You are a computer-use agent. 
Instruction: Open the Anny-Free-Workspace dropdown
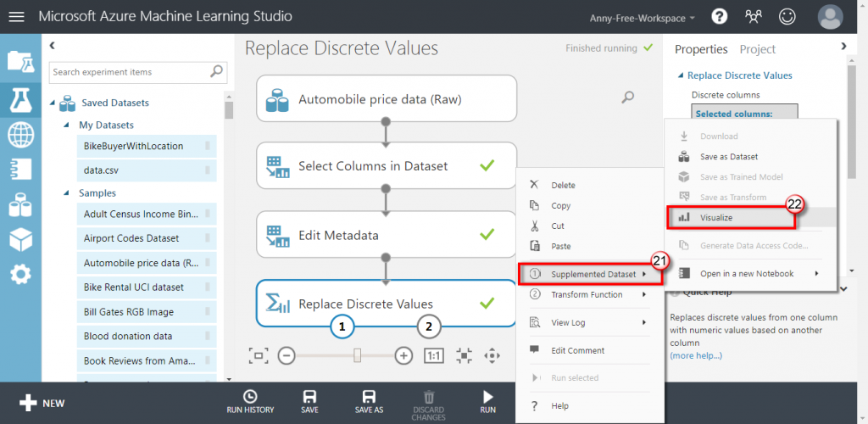click(643, 17)
